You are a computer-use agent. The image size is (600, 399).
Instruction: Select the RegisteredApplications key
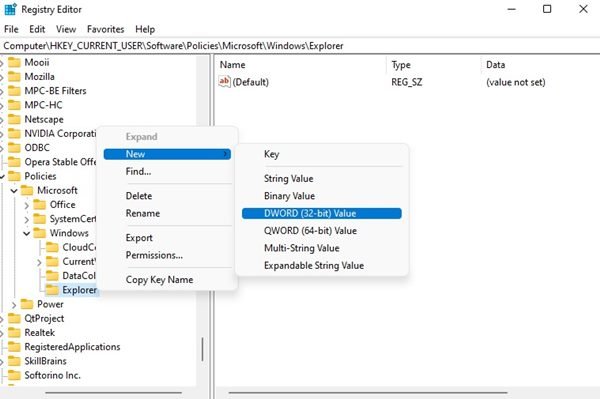click(72, 347)
